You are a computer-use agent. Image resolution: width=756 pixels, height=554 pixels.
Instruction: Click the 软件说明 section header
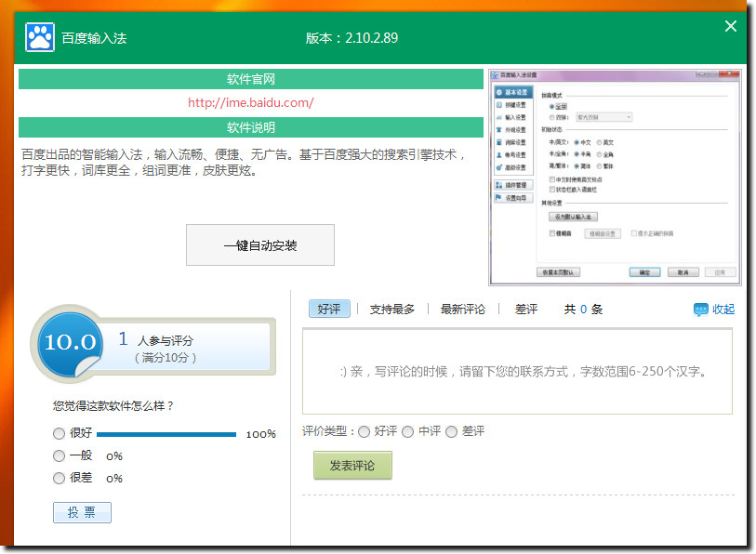point(251,127)
